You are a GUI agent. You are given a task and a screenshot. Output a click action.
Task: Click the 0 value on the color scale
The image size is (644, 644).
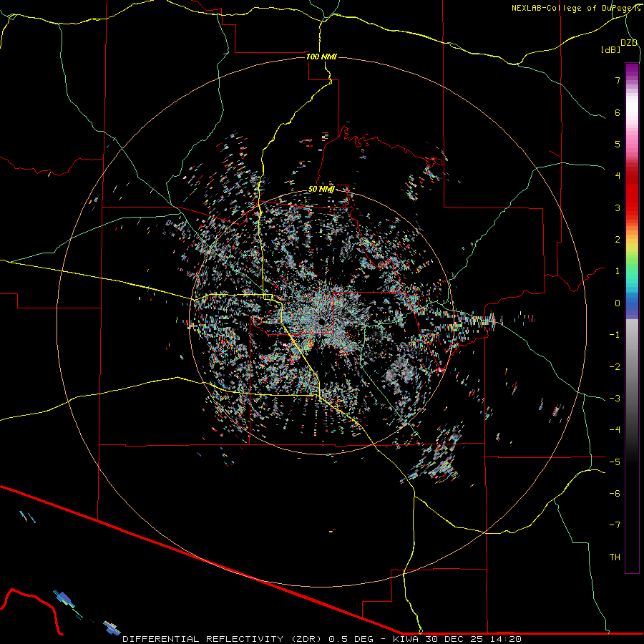(x=618, y=303)
